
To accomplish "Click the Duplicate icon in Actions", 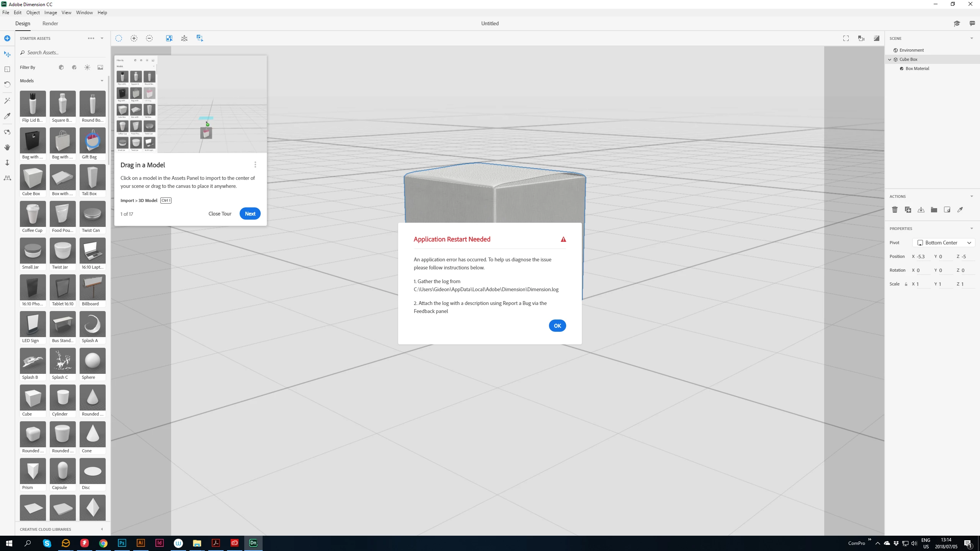I will tap(908, 210).
